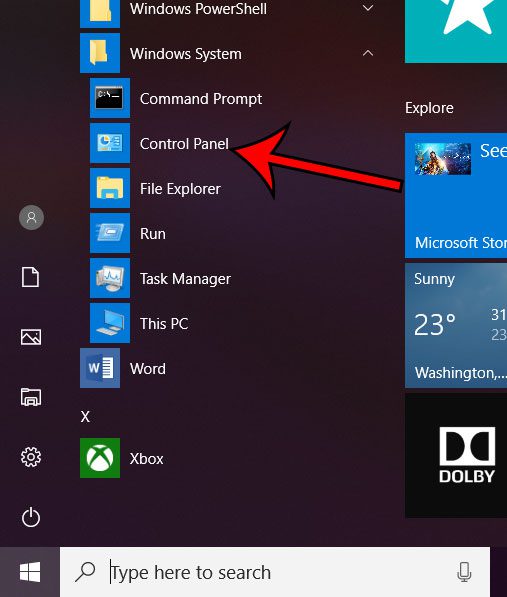Click the Windows System folder icon
Viewport: 507px width, 597px height.
point(100,53)
